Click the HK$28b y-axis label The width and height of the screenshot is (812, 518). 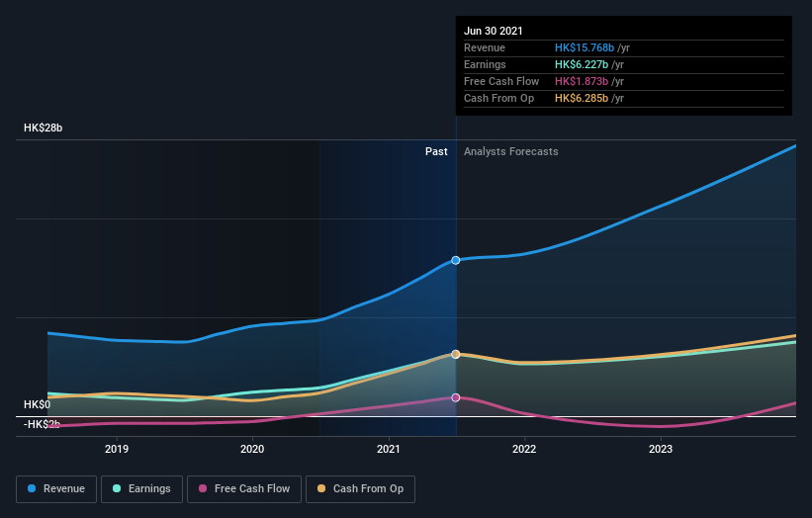[43, 128]
